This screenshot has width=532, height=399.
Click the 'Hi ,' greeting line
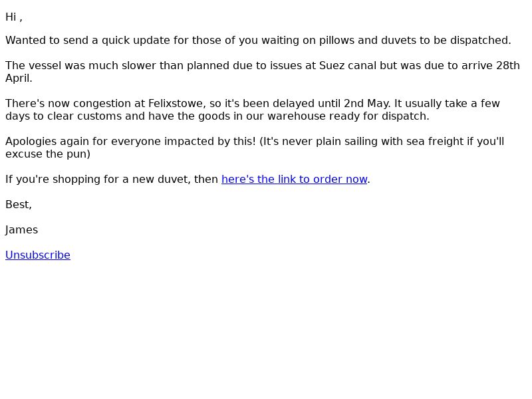pyautogui.click(x=14, y=17)
